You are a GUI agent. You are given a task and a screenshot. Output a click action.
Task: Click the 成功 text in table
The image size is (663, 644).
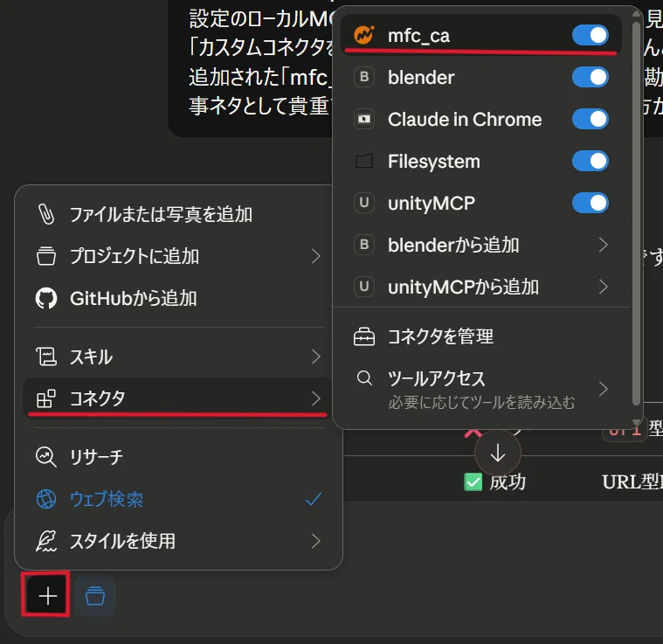point(508,482)
